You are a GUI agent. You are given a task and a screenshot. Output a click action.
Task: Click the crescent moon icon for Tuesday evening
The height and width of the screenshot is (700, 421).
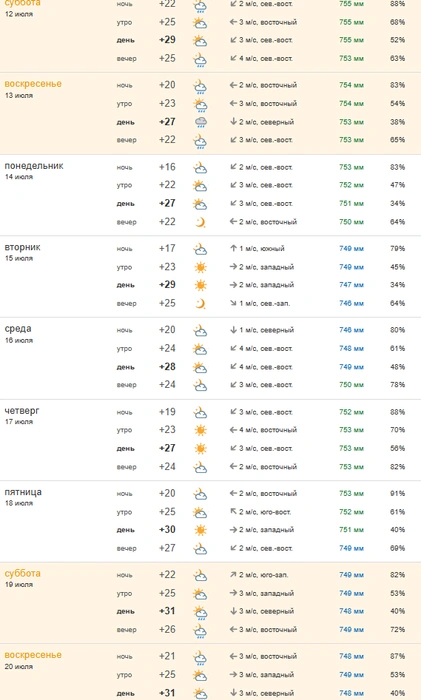pos(200,304)
